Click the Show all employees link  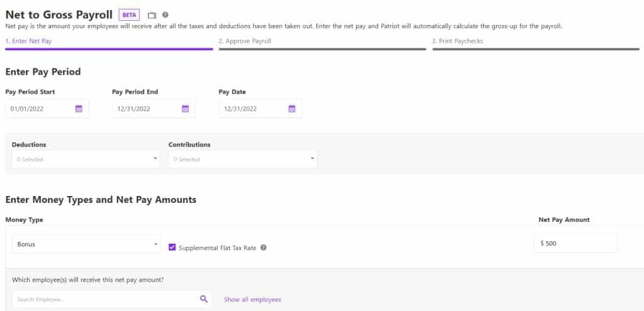pos(252,300)
